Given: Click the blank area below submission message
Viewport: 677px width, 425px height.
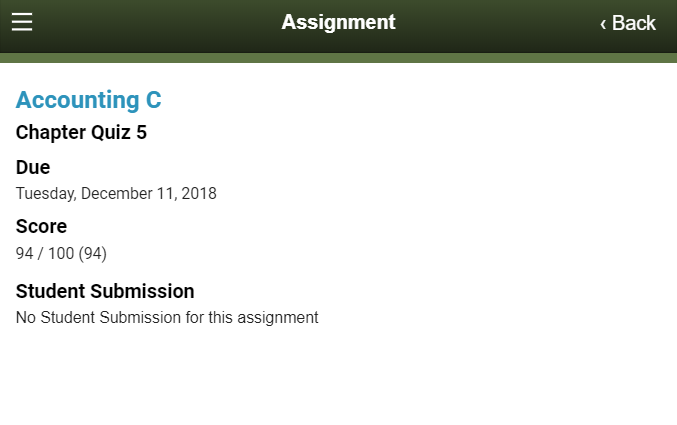Looking at the screenshot, I should tap(338, 380).
